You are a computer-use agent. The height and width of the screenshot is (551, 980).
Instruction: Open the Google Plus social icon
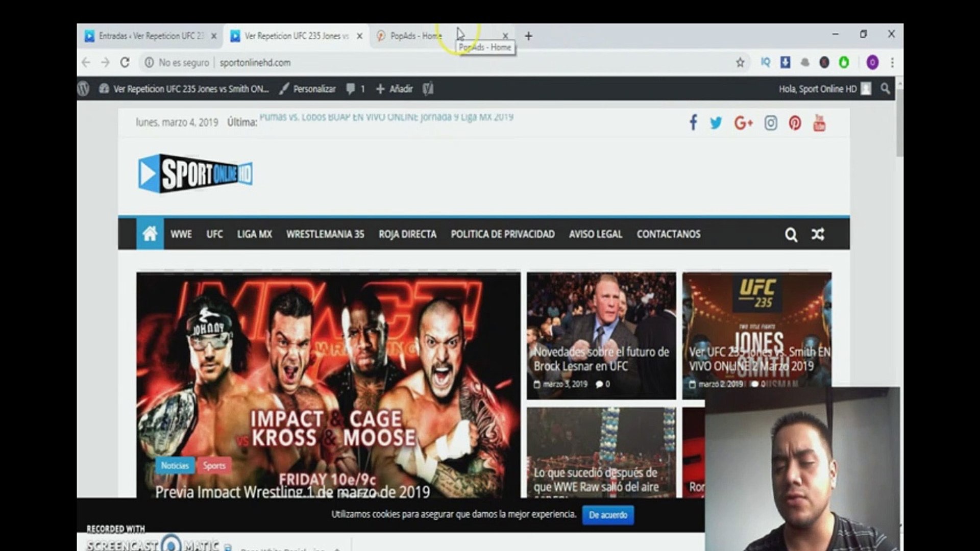tap(744, 123)
